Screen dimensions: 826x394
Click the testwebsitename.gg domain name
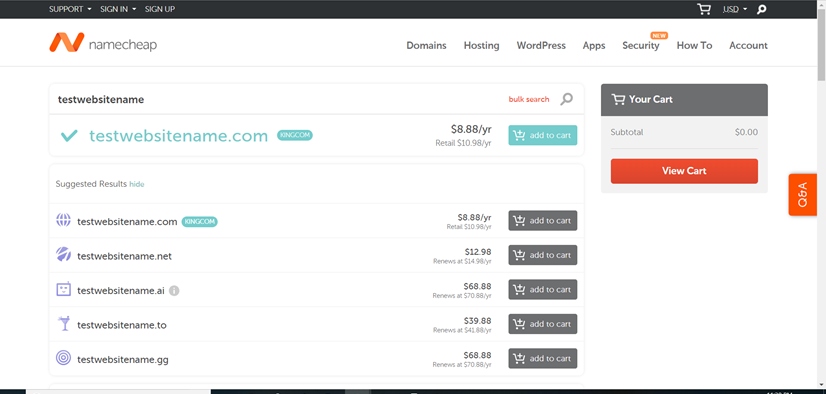click(123, 360)
